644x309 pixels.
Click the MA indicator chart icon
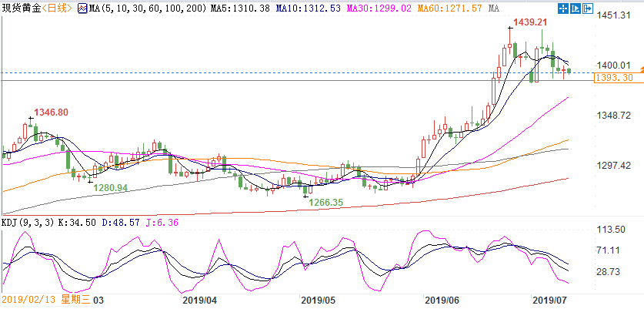click(x=82, y=8)
